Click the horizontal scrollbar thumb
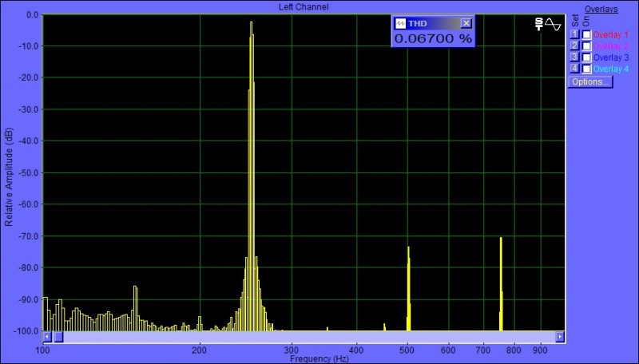This screenshot has height=364, width=639. coord(58,337)
